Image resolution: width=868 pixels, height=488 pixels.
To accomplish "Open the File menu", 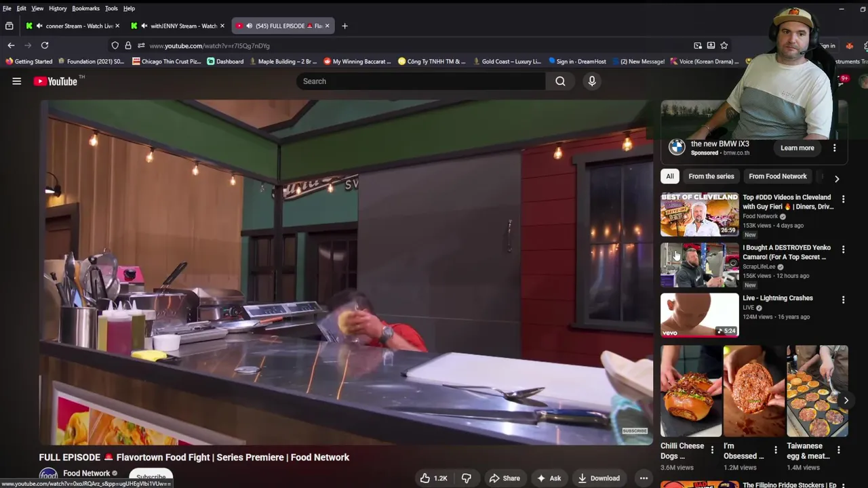I will 7,8.
